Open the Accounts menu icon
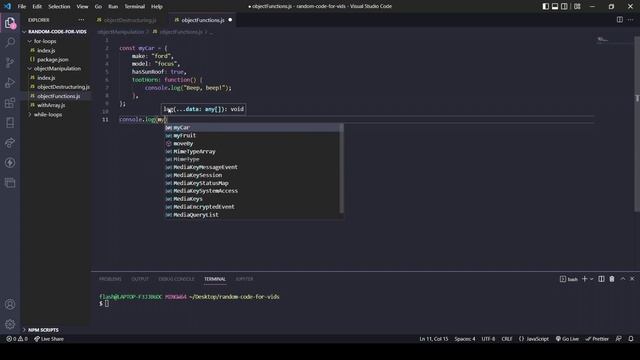Viewport: 640px width, 360px height. click(x=10, y=304)
